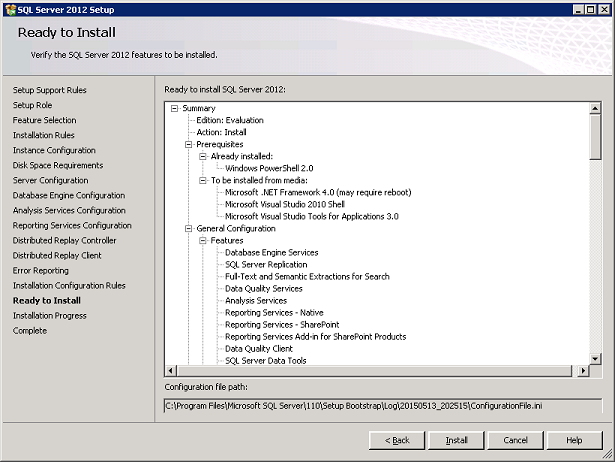Open Help for this setup page

click(574, 440)
